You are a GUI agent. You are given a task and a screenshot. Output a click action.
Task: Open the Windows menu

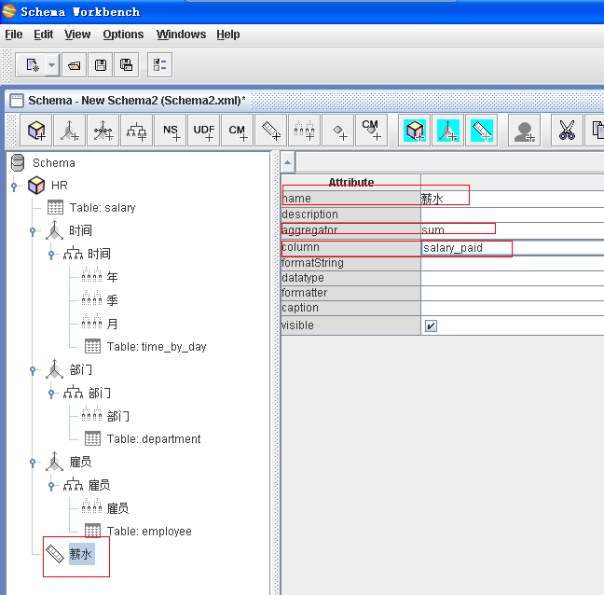click(x=181, y=34)
